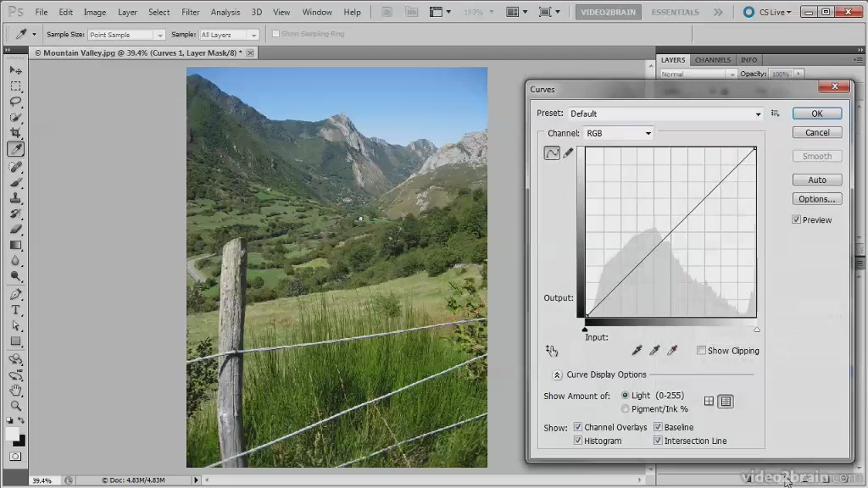Select the Path Selection tool
The image size is (868, 488).
15,325
